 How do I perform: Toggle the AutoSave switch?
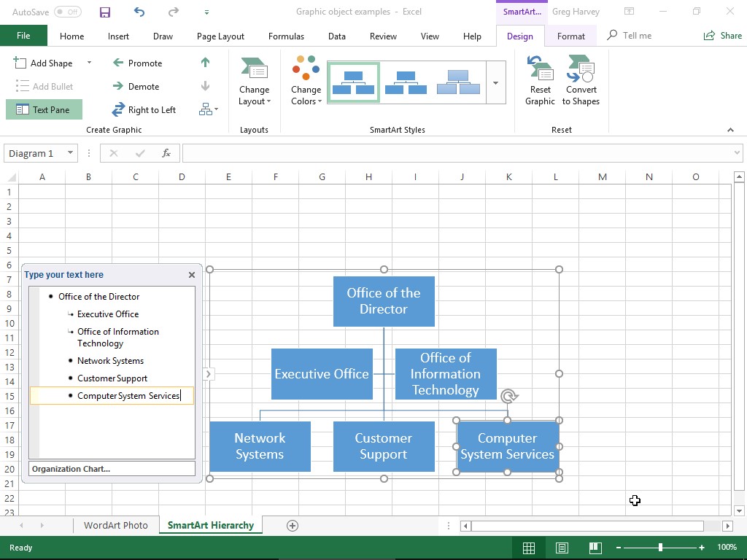pyautogui.click(x=67, y=12)
